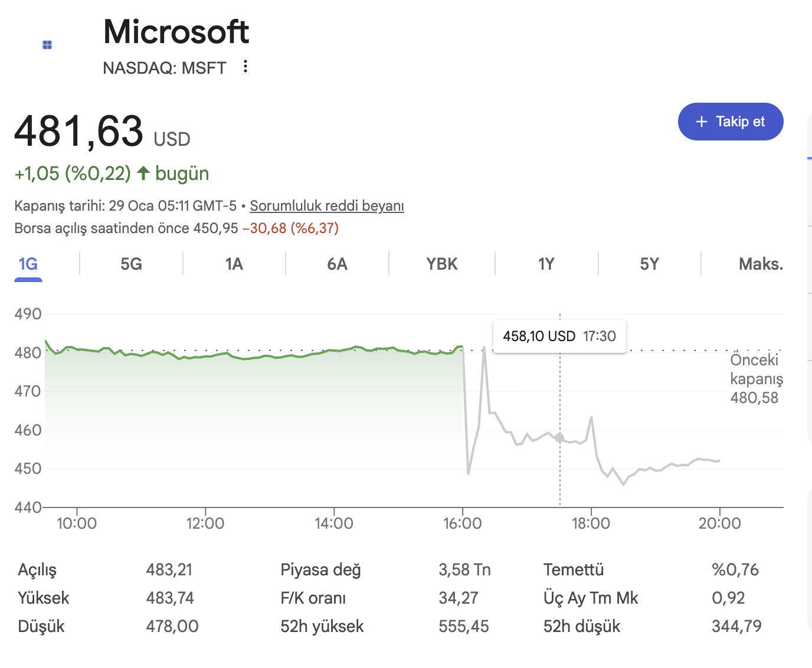Click the Microsoft company logo icon
This screenshot has width=812, height=668.
coord(47,44)
